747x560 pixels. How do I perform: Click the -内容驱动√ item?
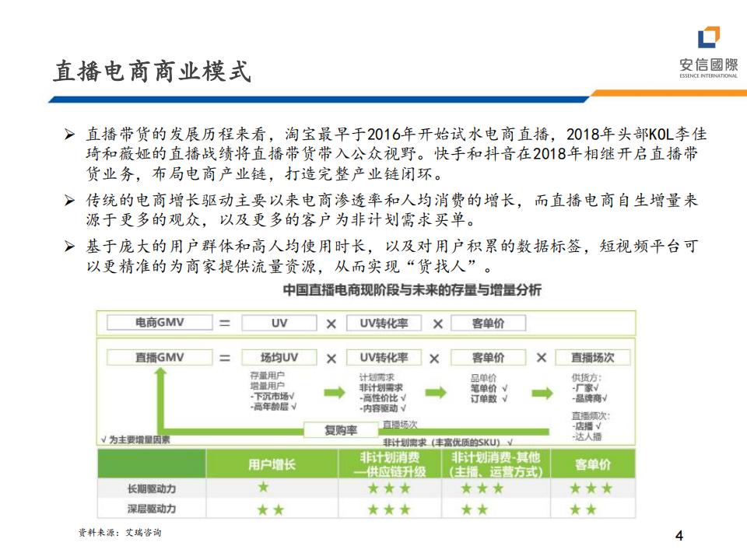coord(383,408)
